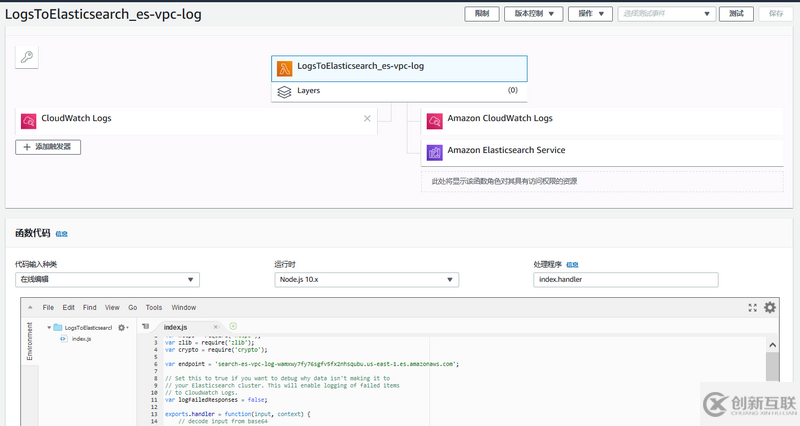Click the Layers stack icon

pos(284,92)
